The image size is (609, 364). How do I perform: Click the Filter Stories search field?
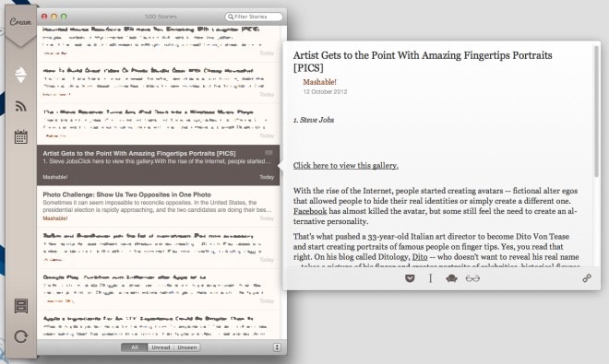pos(254,17)
